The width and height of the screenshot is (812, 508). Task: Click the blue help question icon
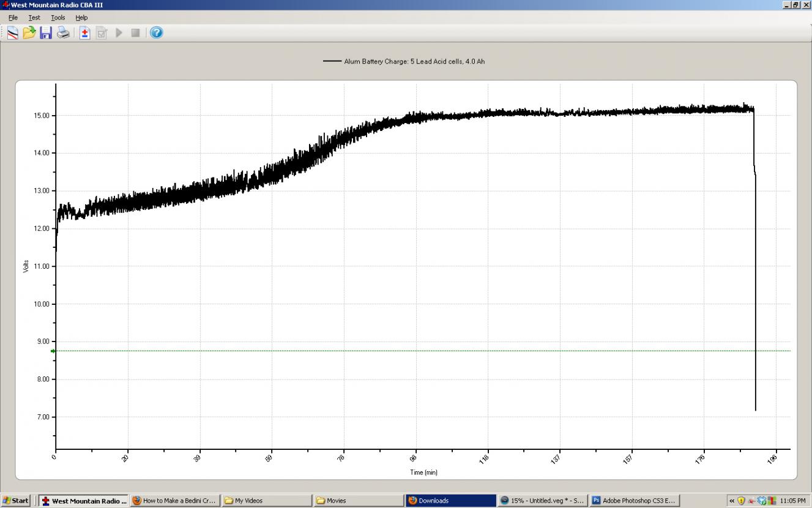(x=157, y=33)
